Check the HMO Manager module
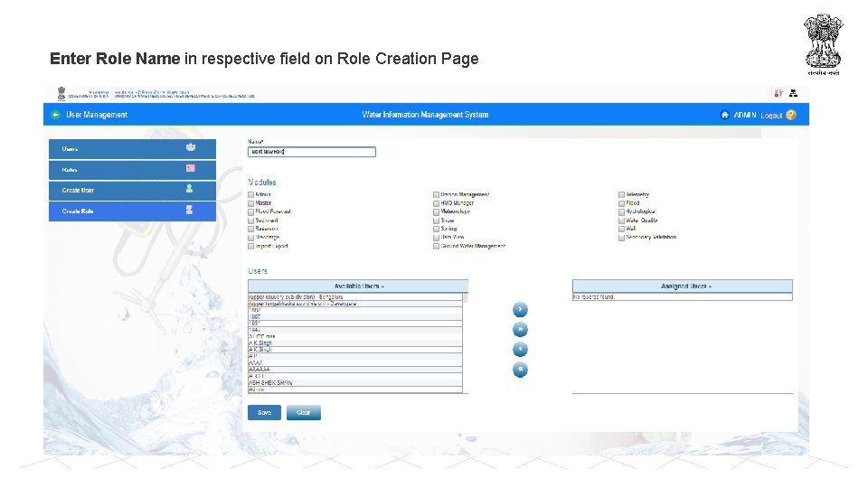 click(436, 203)
